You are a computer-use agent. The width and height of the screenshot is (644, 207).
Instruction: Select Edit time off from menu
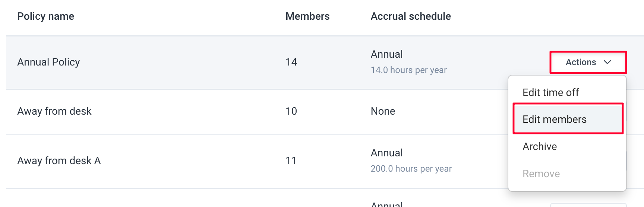[x=550, y=92]
